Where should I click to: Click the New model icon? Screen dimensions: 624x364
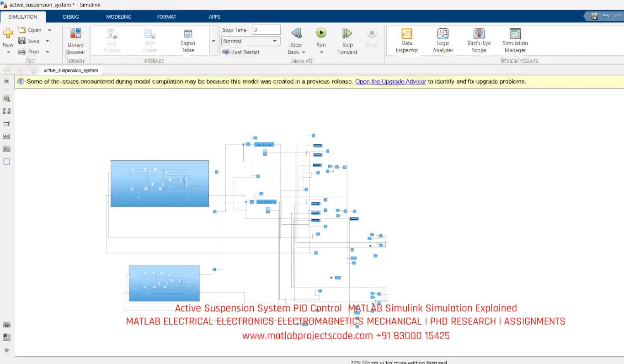tap(8, 33)
